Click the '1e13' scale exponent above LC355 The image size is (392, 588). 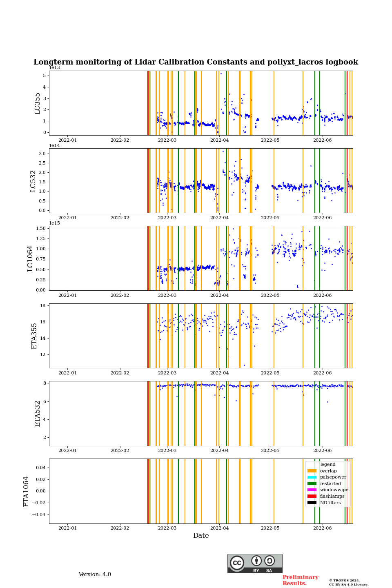54,68
